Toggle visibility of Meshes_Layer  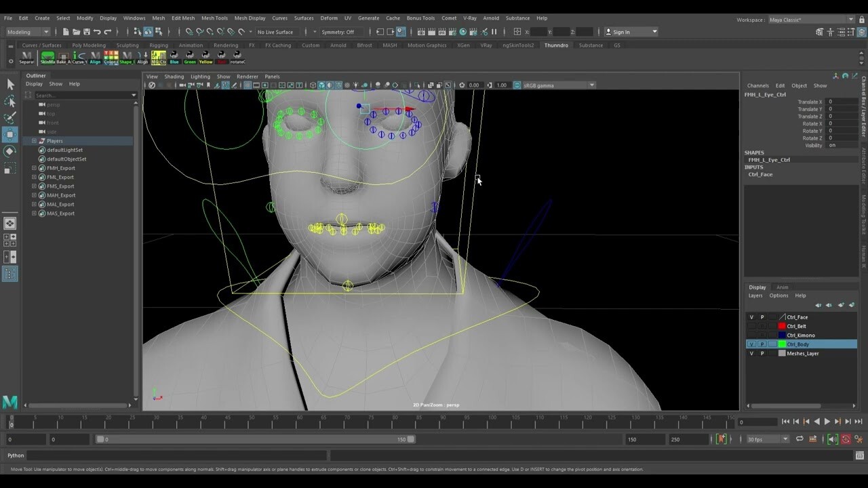point(751,354)
